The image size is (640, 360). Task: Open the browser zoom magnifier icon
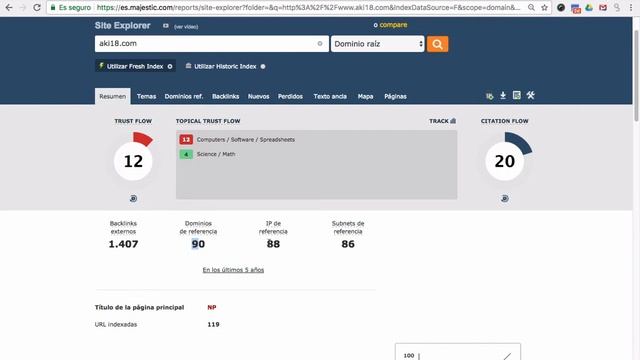tap(531, 7)
